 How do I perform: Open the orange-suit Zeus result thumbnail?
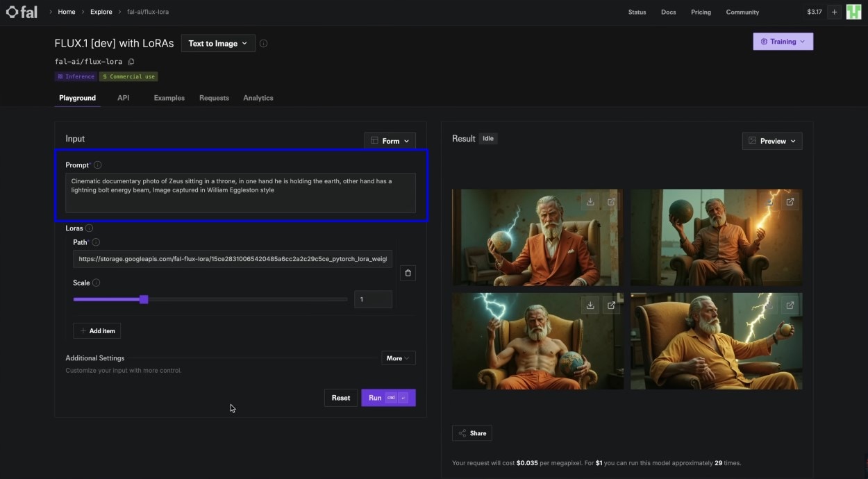coord(537,237)
